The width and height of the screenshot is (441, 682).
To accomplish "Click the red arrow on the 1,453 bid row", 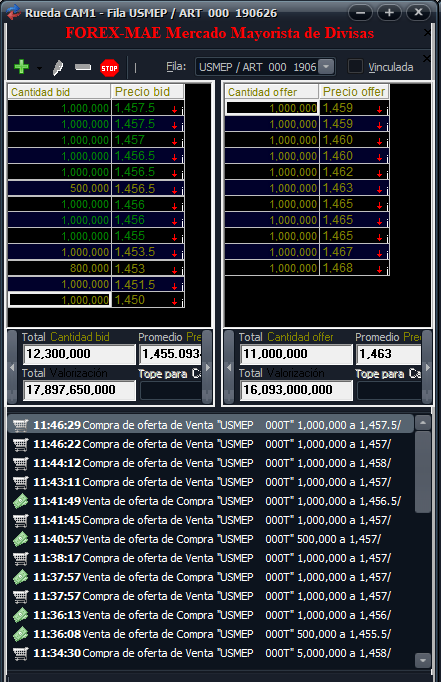I will [x=174, y=270].
